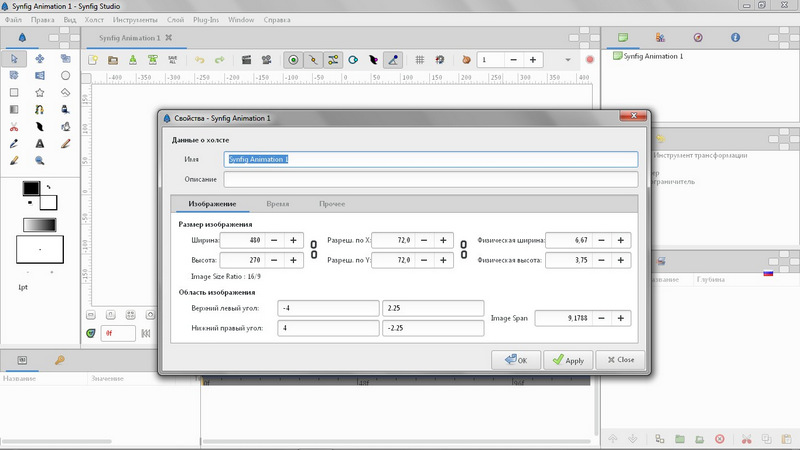The width and height of the screenshot is (800, 450).
Task: Toggle animation record mode red button
Action: 590,60
